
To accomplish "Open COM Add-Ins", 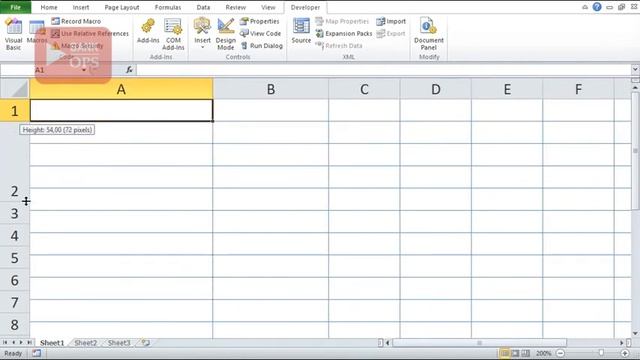I will coord(173,34).
